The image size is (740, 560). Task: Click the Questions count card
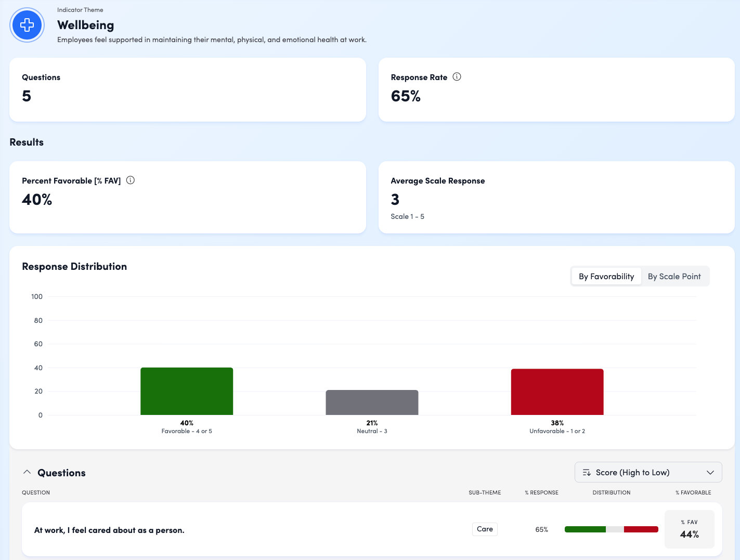pos(188,89)
